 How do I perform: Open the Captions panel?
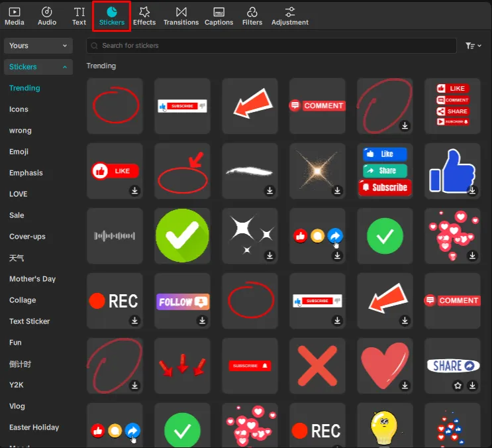(x=219, y=16)
